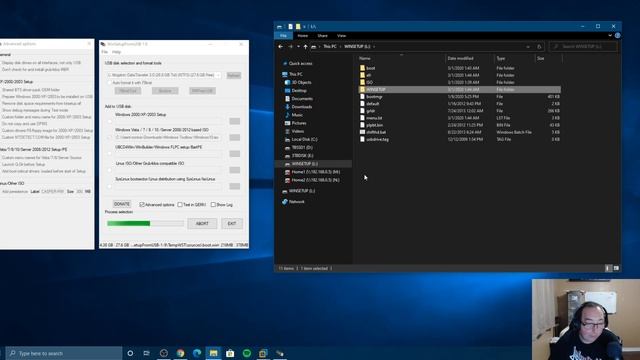The height and width of the screenshot is (360, 640).
Task: Select the boot folder icon
Action: [x=362, y=68]
